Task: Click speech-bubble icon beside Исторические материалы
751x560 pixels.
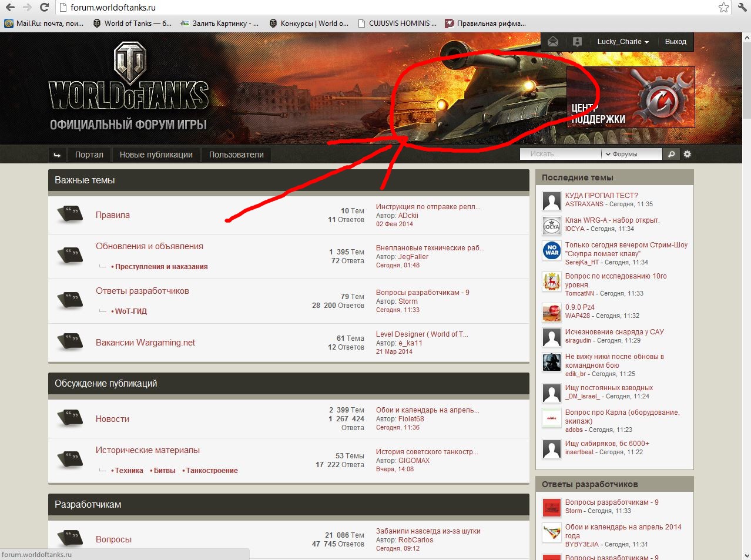Action: [70, 459]
